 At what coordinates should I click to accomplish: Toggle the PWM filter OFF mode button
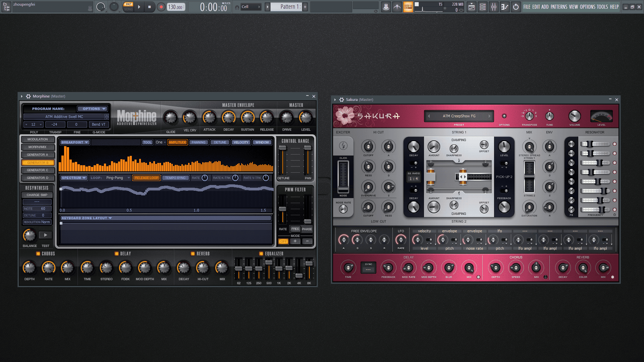tap(283, 241)
